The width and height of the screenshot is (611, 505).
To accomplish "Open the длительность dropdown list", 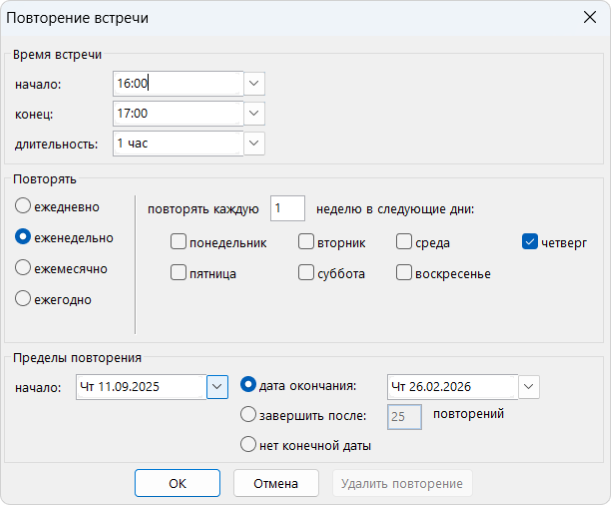I will [x=255, y=143].
